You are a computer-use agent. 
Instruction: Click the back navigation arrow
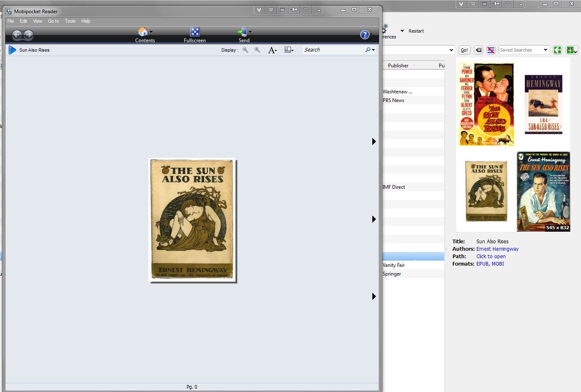pos(17,35)
